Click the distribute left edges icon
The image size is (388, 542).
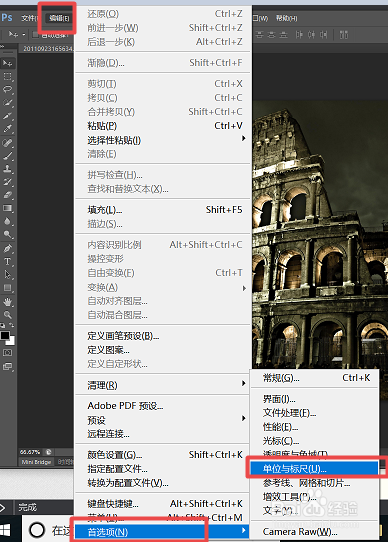pyautogui.click(x=299, y=35)
